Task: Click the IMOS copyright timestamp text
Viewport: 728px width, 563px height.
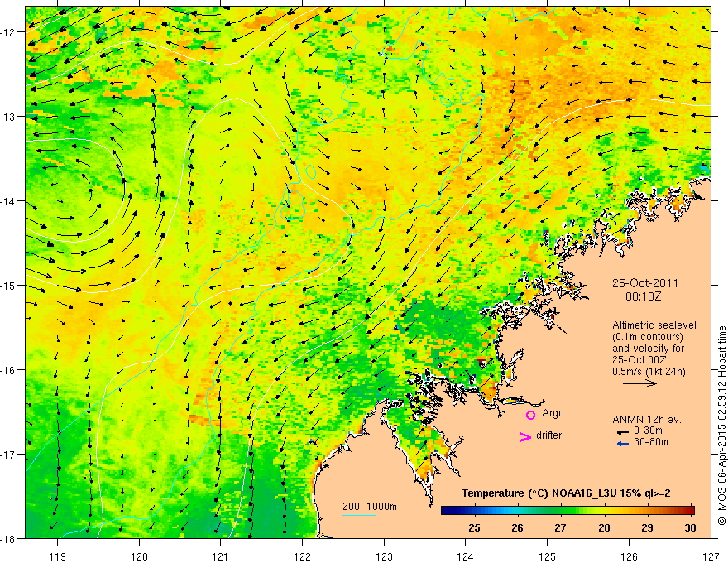Action: pyautogui.click(x=722, y=426)
